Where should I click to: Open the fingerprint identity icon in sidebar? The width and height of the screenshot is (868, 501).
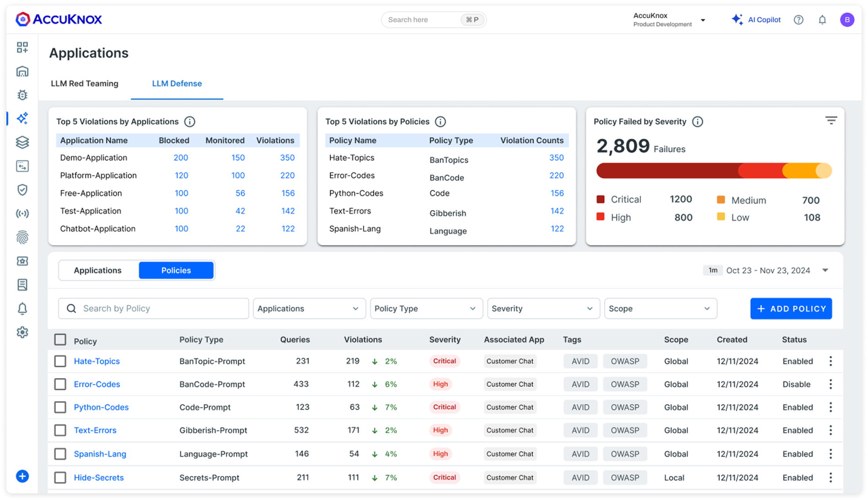click(x=22, y=237)
